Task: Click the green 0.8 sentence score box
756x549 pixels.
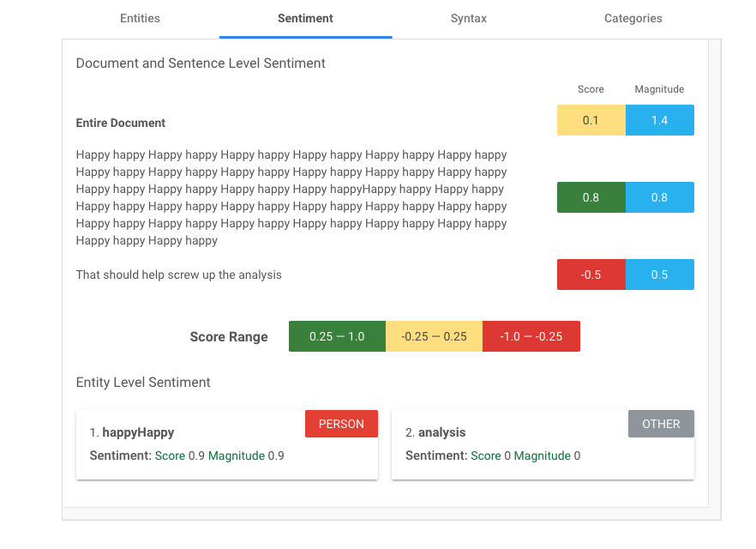Action: click(591, 197)
